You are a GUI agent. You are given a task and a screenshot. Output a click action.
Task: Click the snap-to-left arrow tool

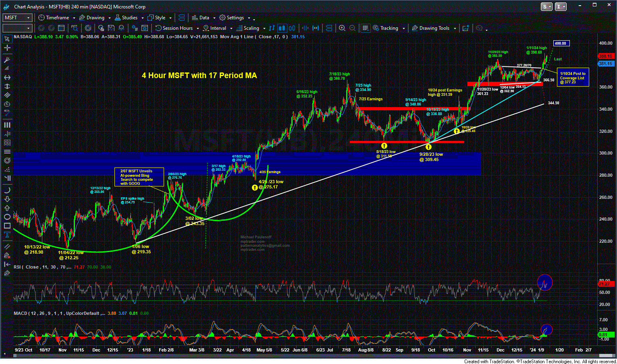tap(7, 264)
